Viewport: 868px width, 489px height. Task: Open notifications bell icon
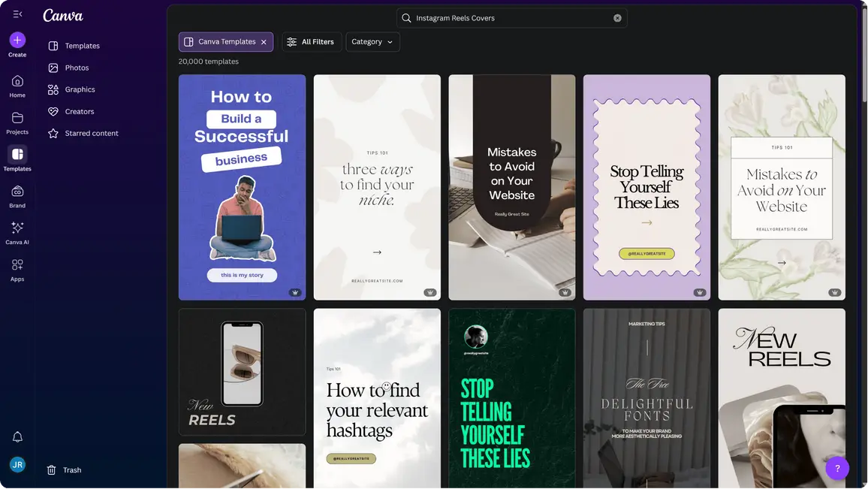(17, 437)
